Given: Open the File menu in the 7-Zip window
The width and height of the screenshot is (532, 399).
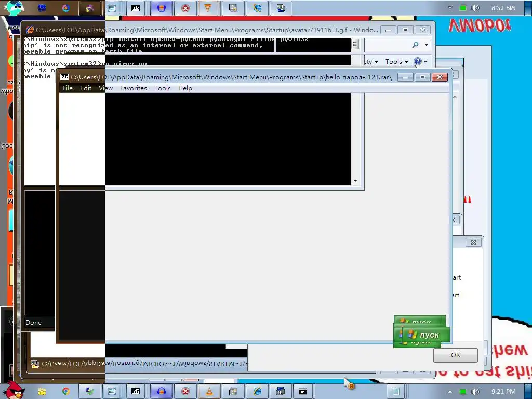Looking at the screenshot, I should pyautogui.click(x=68, y=88).
